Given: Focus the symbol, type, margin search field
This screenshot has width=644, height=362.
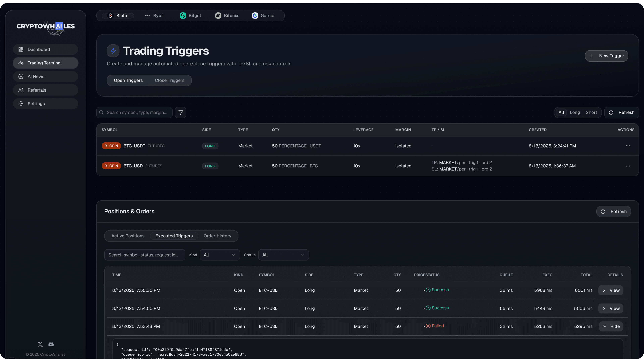Looking at the screenshot, I should pos(135,113).
